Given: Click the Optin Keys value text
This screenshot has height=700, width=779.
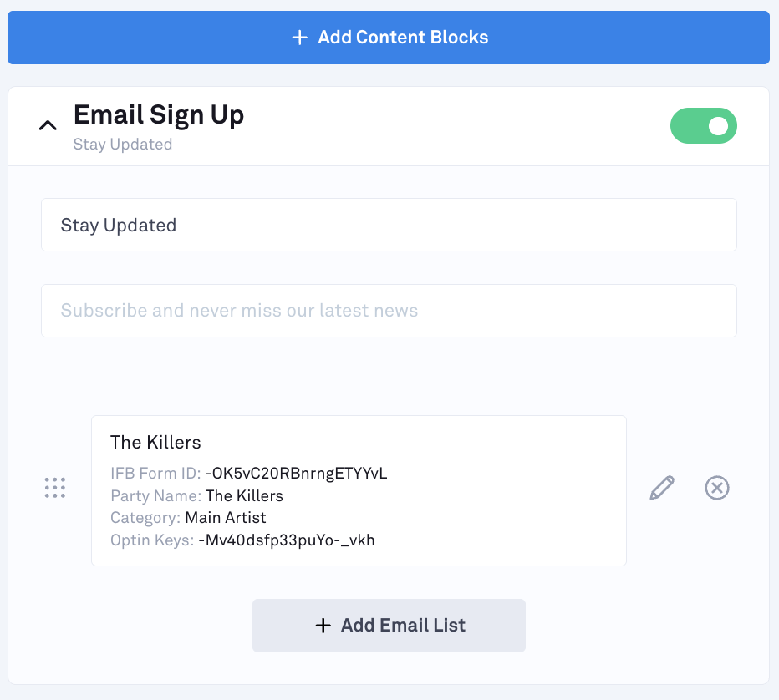Looking at the screenshot, I should [287, 540].
